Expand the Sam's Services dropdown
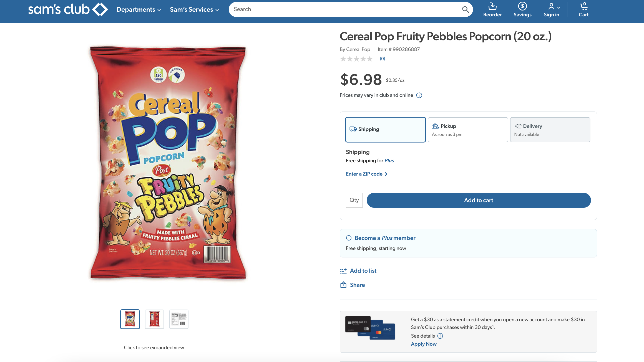 194,10
